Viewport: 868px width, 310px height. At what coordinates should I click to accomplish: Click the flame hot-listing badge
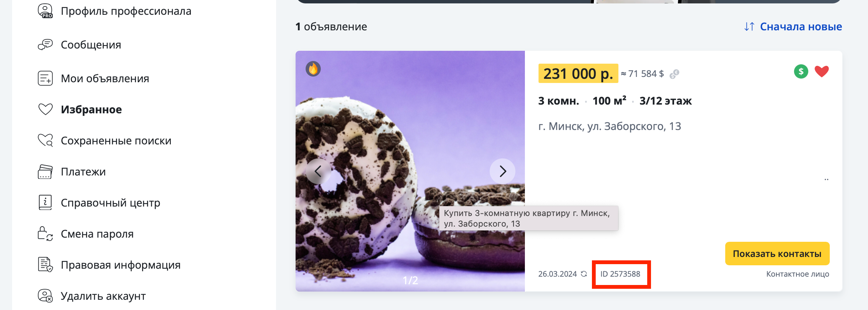[313, 69]
